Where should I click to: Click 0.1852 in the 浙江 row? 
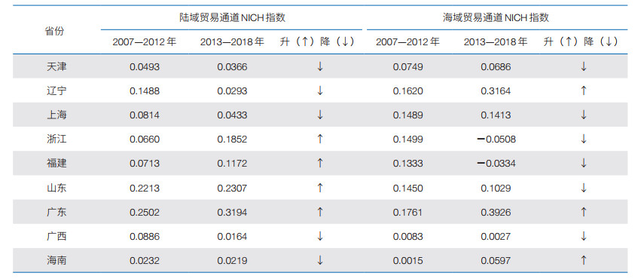(233, 139)
